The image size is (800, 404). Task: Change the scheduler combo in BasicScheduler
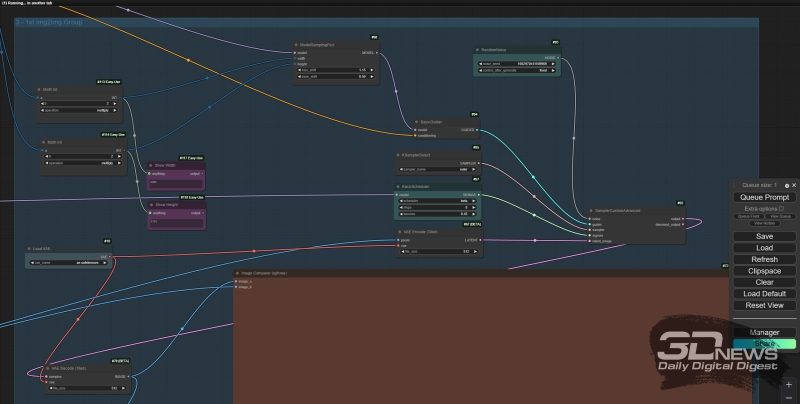[438, 201]
